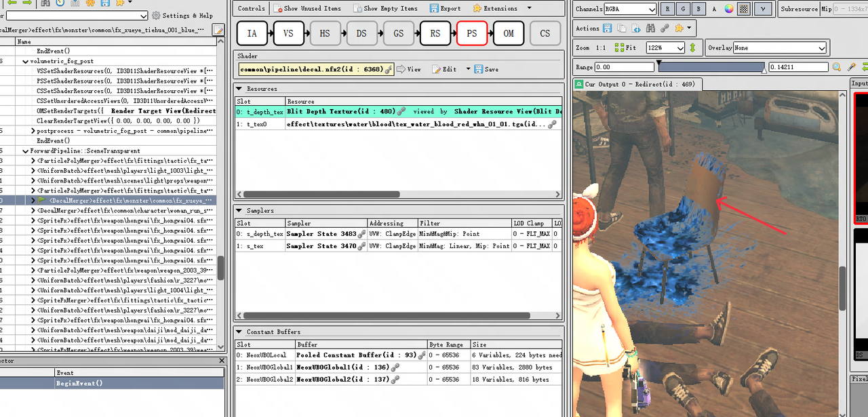
Task: Select the VS pipeline stage
Action: pyautogui.click(x=288, y=33)
